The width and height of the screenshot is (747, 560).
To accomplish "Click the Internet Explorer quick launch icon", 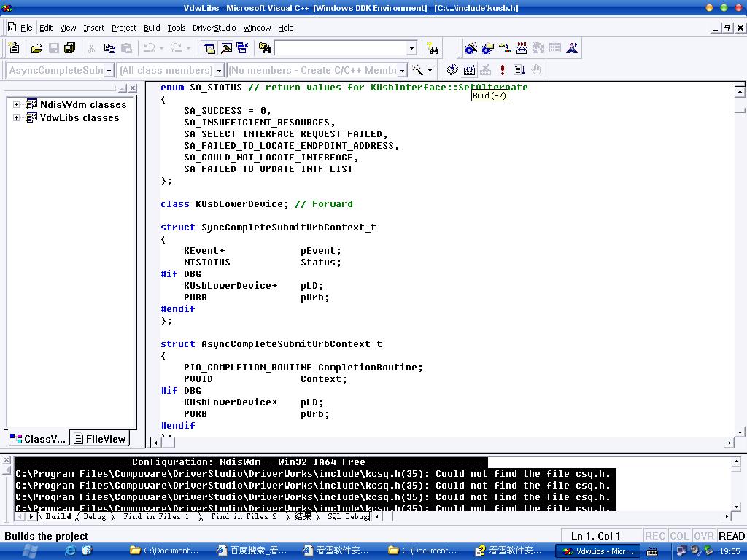I will coord(70,551).
